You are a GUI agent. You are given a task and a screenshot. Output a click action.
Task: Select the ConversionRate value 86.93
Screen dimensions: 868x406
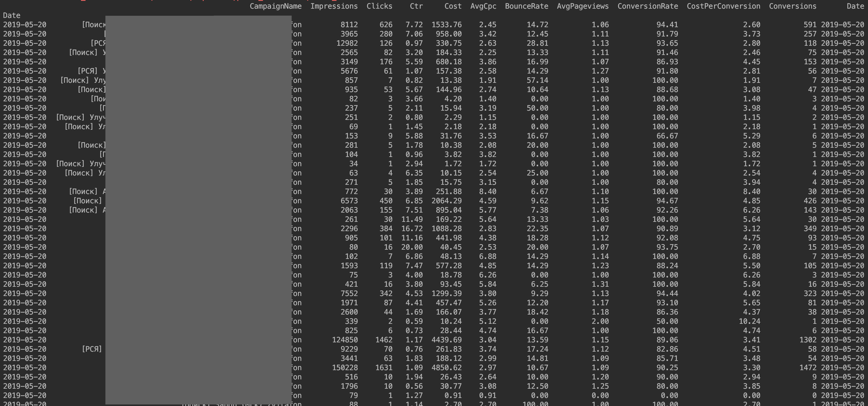[x=667, y=62]
